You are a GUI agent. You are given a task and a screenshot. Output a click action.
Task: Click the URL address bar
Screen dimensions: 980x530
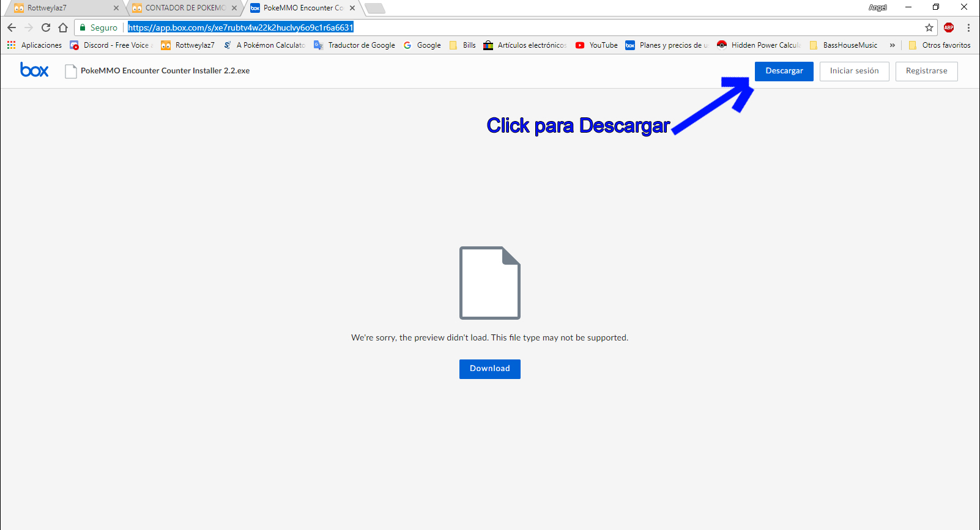[520, 28]
